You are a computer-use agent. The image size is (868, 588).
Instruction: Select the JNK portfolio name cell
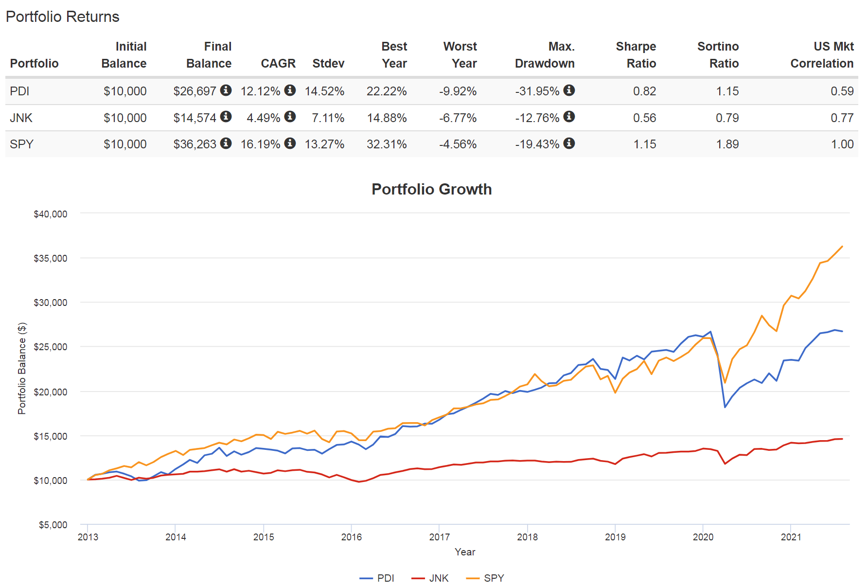click(x=21, y=118)
